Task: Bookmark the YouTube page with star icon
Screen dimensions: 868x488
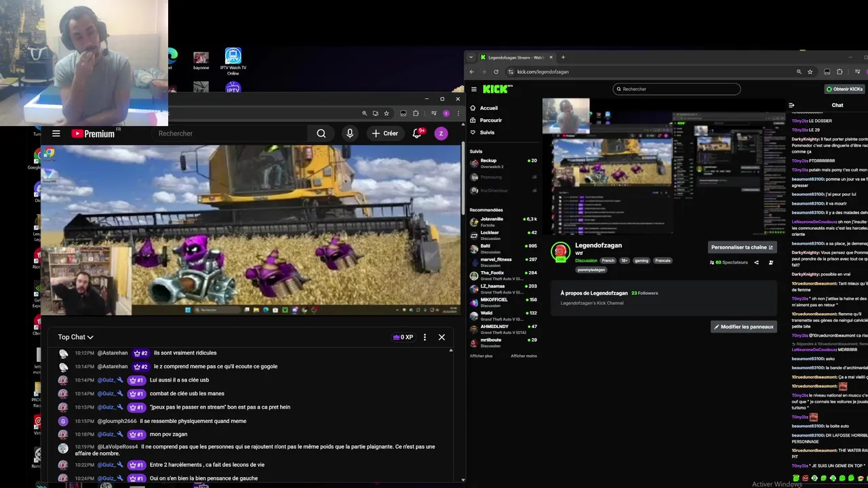Action: point(387,113)
